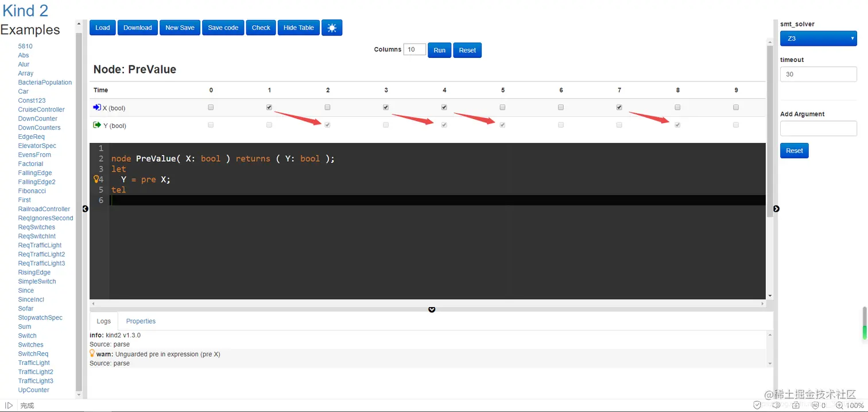
Task: Collapse the editor using the down chevron
Action: pyautogui.click(x=432, y=310)
